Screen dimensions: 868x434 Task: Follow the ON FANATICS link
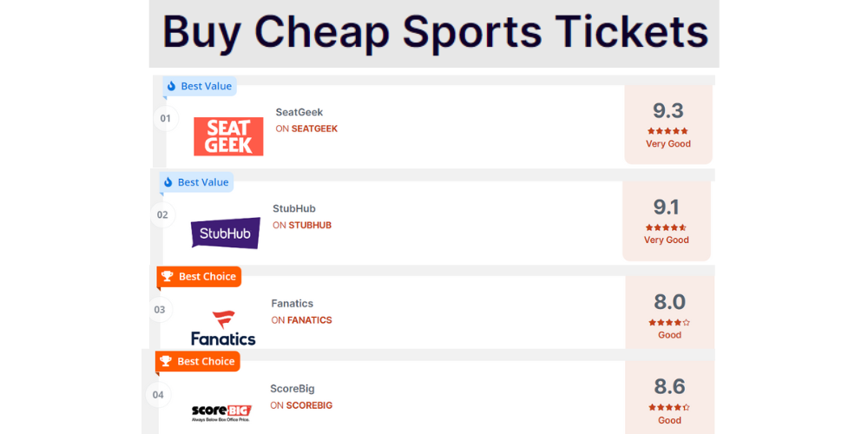coord(301,320)
